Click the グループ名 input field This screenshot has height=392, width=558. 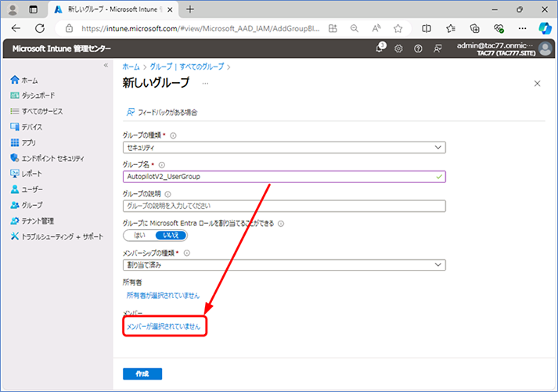tap(284, 176)
